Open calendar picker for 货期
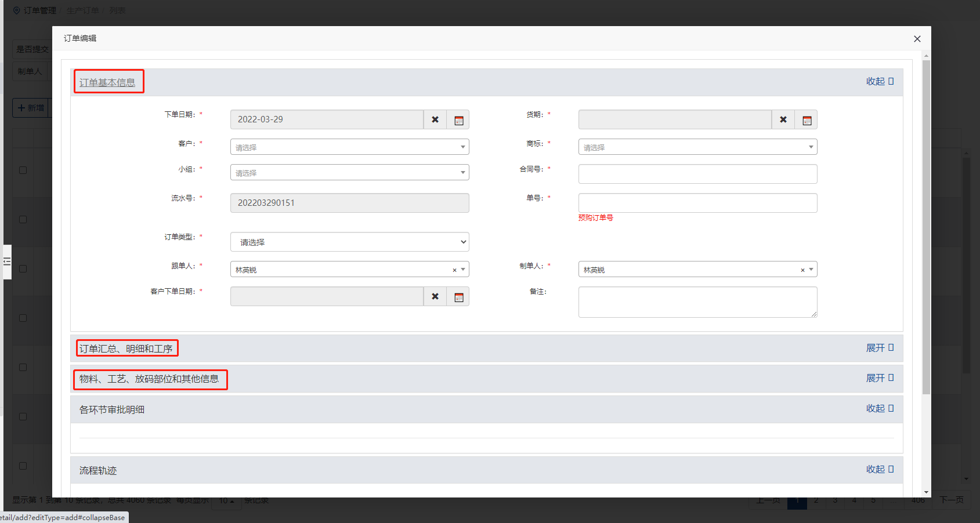The image size is (980, 523). coord(807,120)
